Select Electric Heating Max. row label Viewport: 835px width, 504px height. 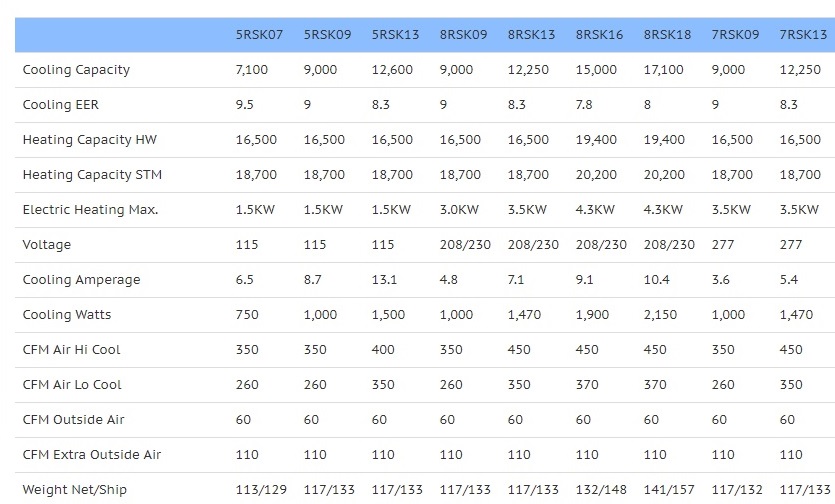tap(91, 209)
